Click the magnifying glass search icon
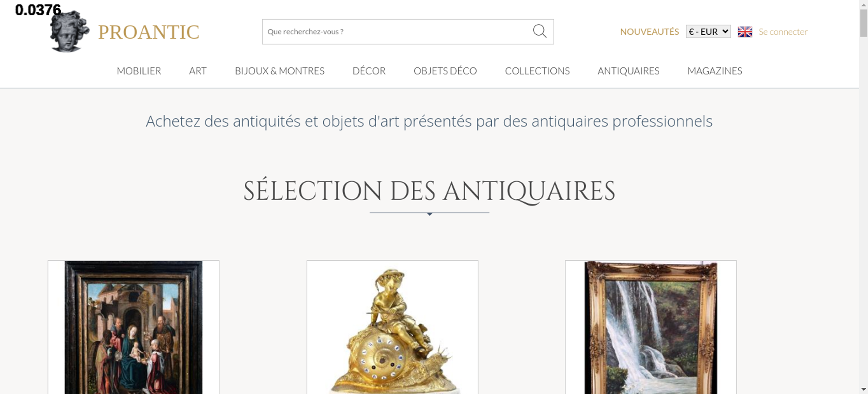868x394 pixels. point(539,31)
